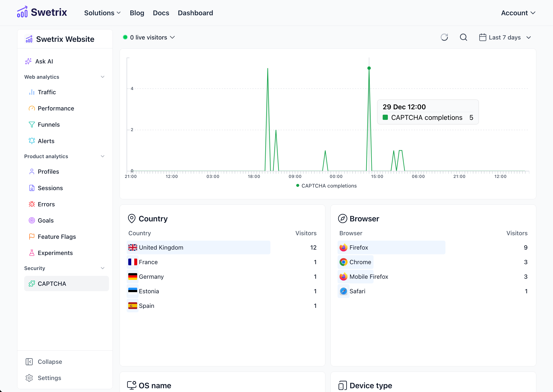The height and width of the screenshot is (392, 553).
Task: Navigate to the Errors report
Action: [46, 204]
